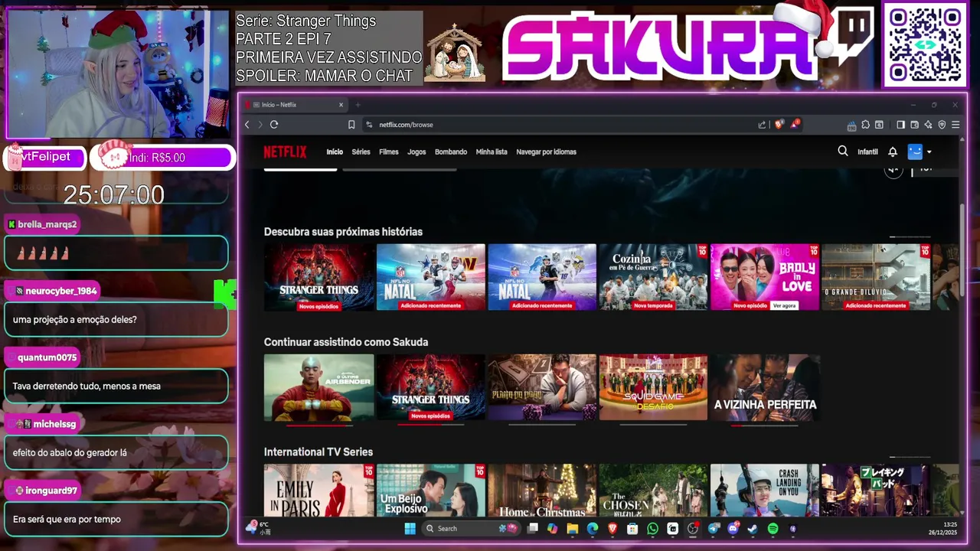The width and height of the screenshot is (980, 551).
Task: Open WhatsApp from taskbar
Action: (652, 529)
